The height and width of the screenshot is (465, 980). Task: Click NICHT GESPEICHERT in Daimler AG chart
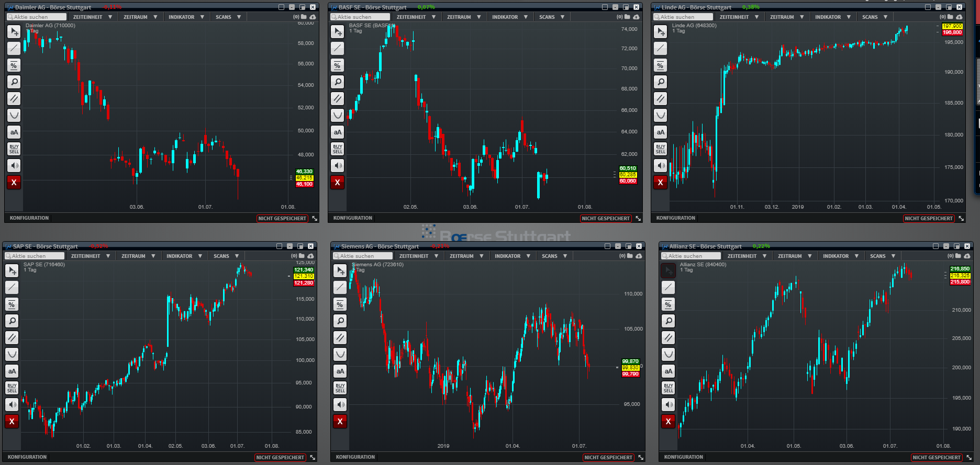pos(282,219)
